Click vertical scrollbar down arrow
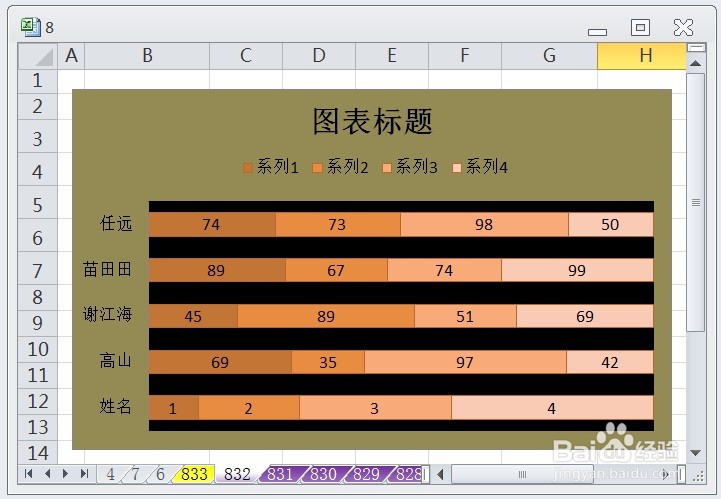 696,453
